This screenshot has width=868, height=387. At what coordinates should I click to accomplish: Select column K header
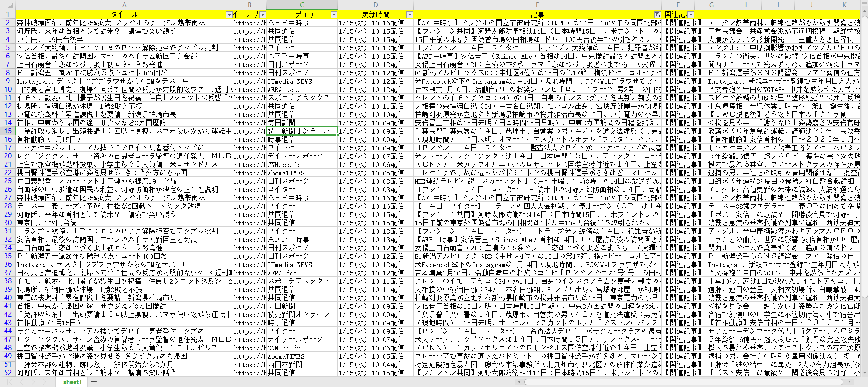pyautogui.click(x=845, y=5)
